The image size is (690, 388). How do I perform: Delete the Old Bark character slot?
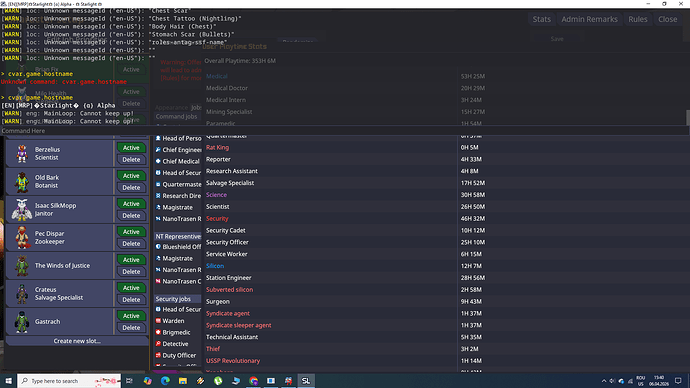[x=131, y=187]
